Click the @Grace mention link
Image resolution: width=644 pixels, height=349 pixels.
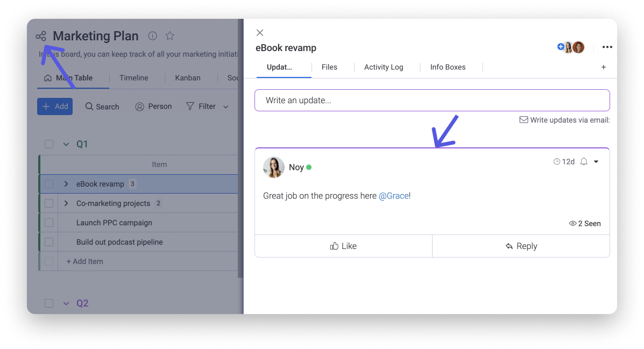click(x=393, y=196)
